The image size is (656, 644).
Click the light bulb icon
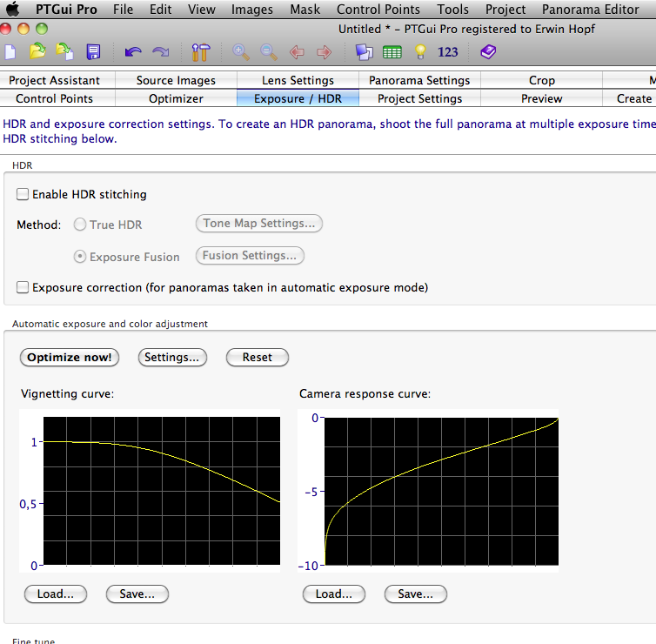pyautogui.click(x=420, y=52)
